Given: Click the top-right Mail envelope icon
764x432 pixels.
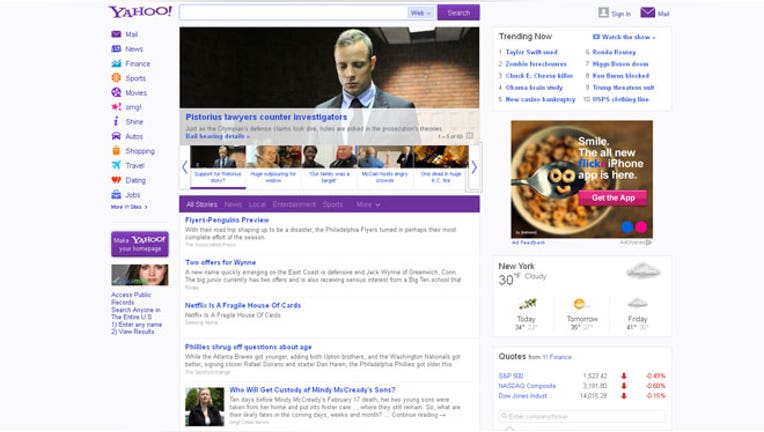Looking at the screenshot, I should (x=648, y=13).
